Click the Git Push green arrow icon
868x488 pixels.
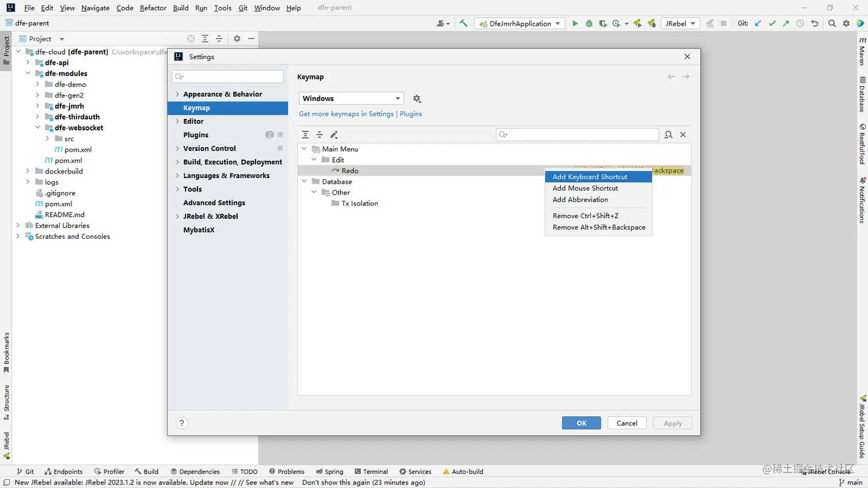coord(786,24)
